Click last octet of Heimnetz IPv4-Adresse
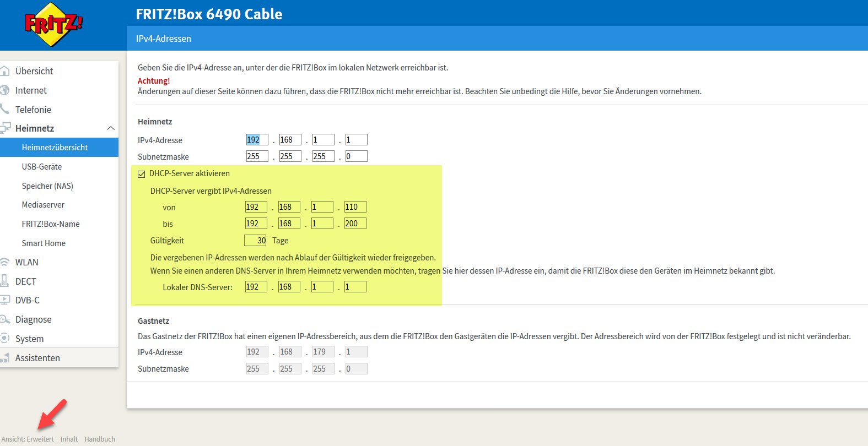The image size is (868, 446). (357, 140)
